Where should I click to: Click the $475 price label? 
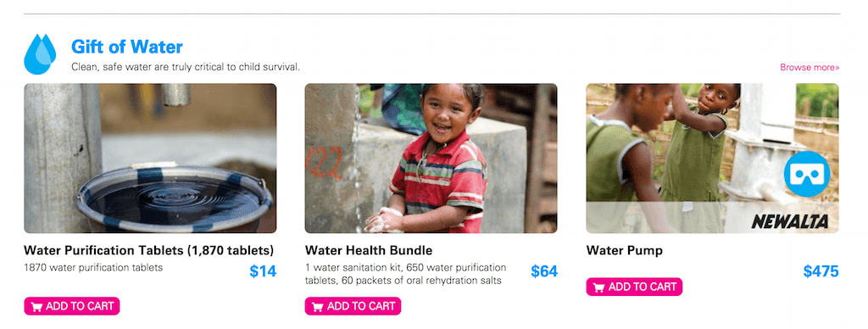[821, 271]
